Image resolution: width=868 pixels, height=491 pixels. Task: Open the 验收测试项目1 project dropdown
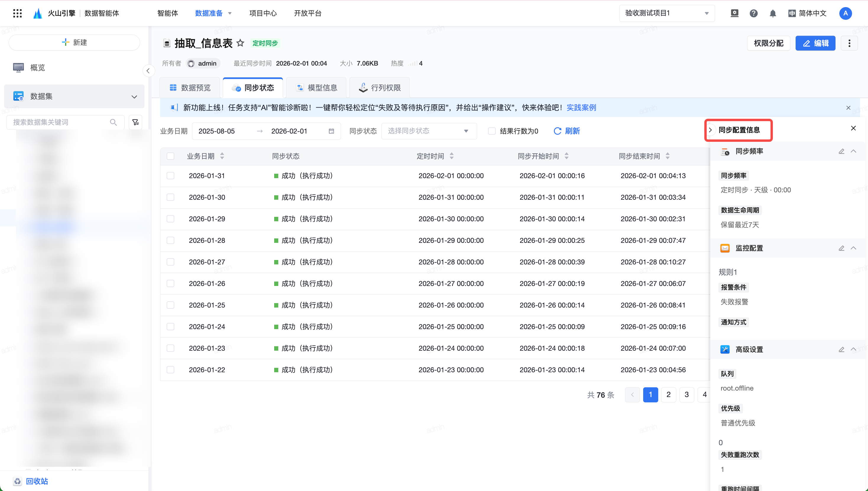[666, 14]
